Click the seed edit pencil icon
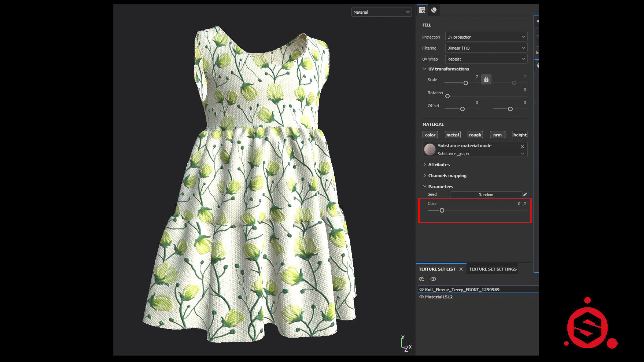This screenshot has width=644, height=362. click(x=525, y=194)
